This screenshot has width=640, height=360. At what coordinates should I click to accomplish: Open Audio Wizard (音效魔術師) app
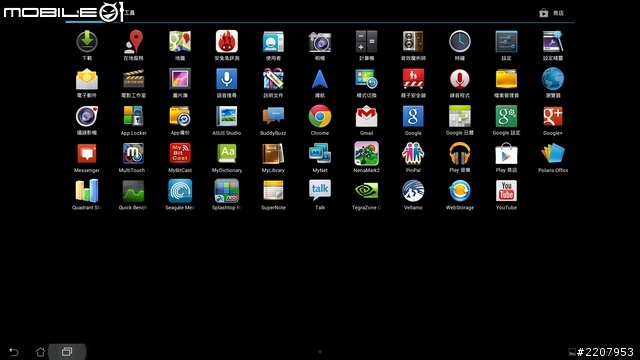point(413,42)
